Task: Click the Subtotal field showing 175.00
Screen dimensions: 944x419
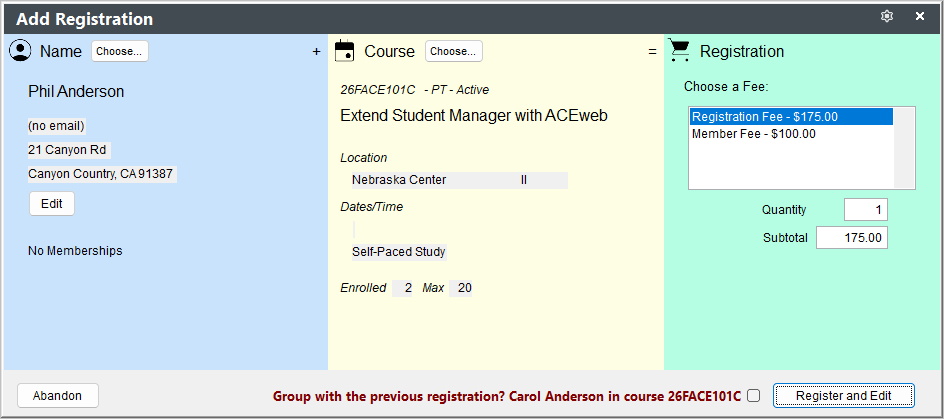Action: coord(852,237)
